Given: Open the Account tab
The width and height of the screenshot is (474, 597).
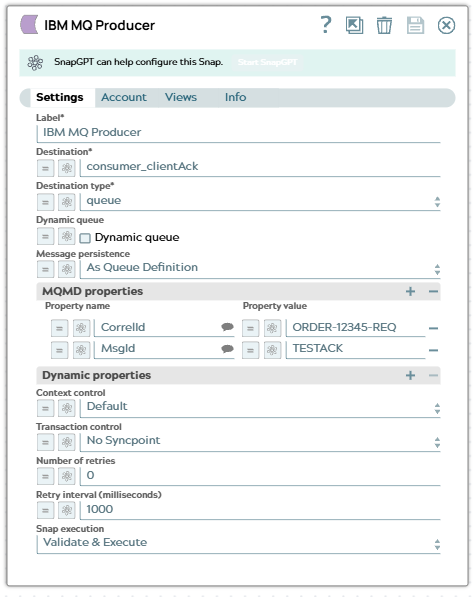Looking at the screenshot, I should click(124, 97).
